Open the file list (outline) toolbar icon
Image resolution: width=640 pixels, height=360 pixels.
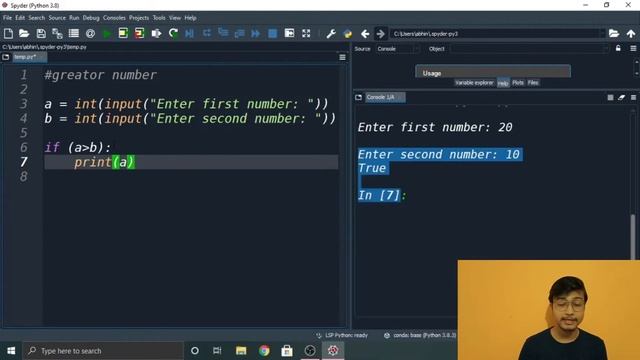point(74,33)
